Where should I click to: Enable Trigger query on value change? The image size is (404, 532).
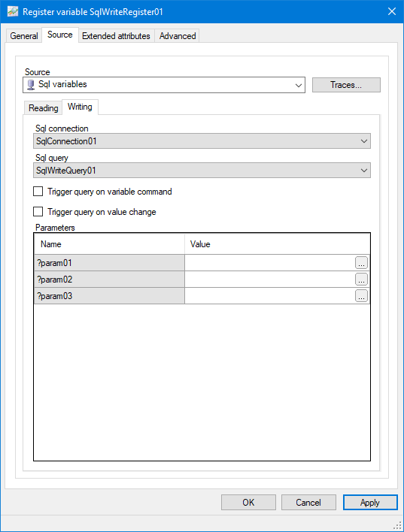click(x=38, y=212)
